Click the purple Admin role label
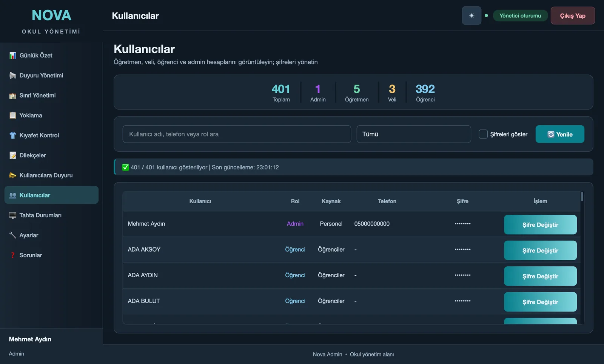This screenshot has width=604, height=364. point(295,224)
